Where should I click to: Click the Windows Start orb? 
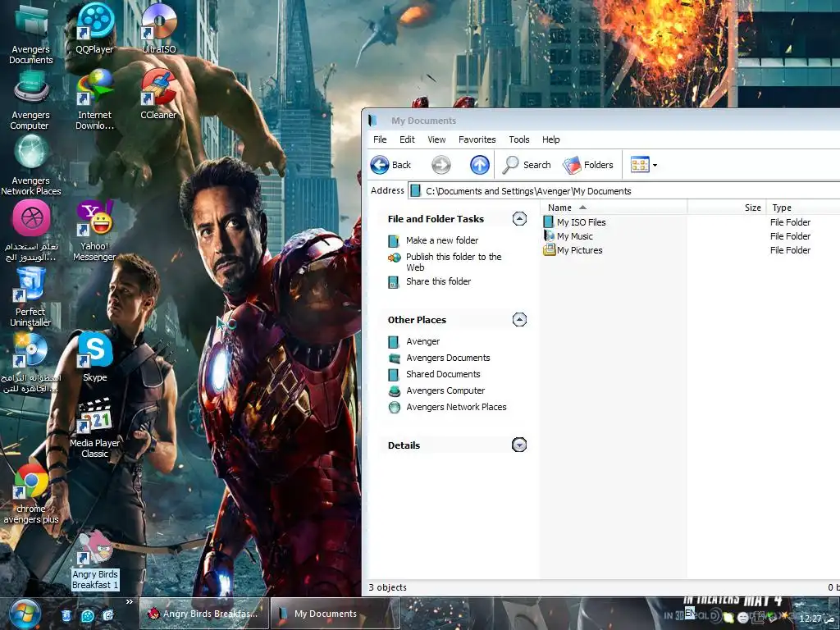point(25,614)
